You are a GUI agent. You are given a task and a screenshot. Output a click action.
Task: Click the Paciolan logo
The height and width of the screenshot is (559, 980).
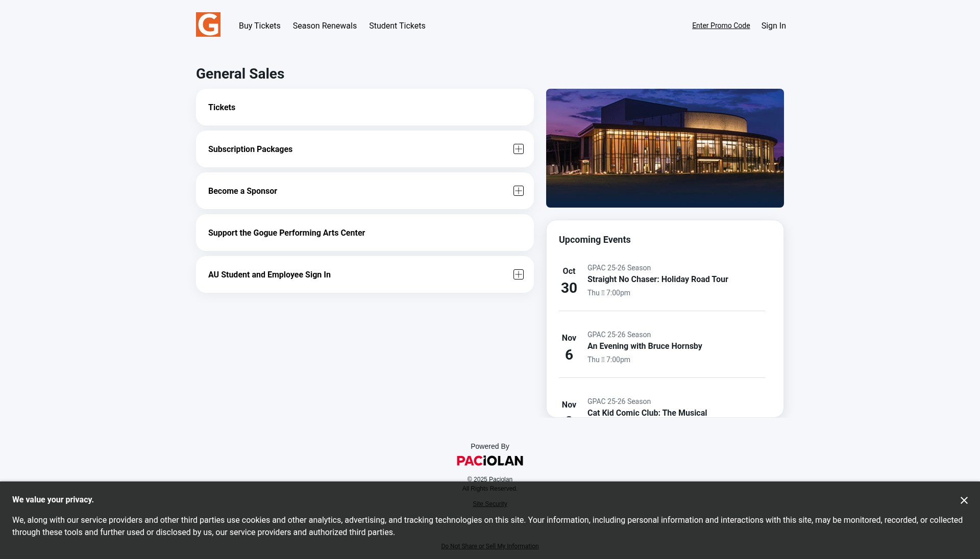tap(490, 461)
